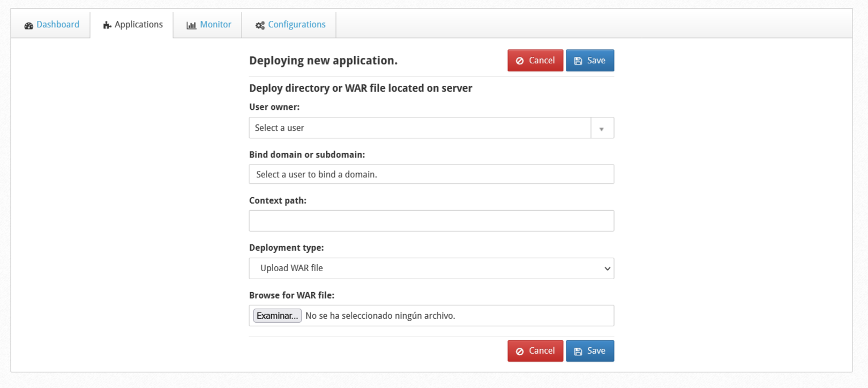This screenshot has height=388, width=868.
Task: Click the Examinar file browse button
Action: 278,316
